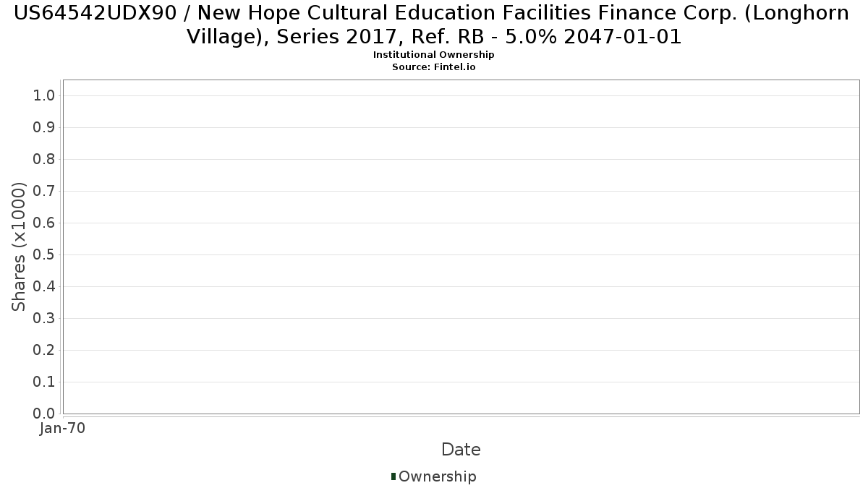This screenshot has height=488, width=868.
Task: Click the 0.4 y-axis tick label
Action: (x=44, y=286)
